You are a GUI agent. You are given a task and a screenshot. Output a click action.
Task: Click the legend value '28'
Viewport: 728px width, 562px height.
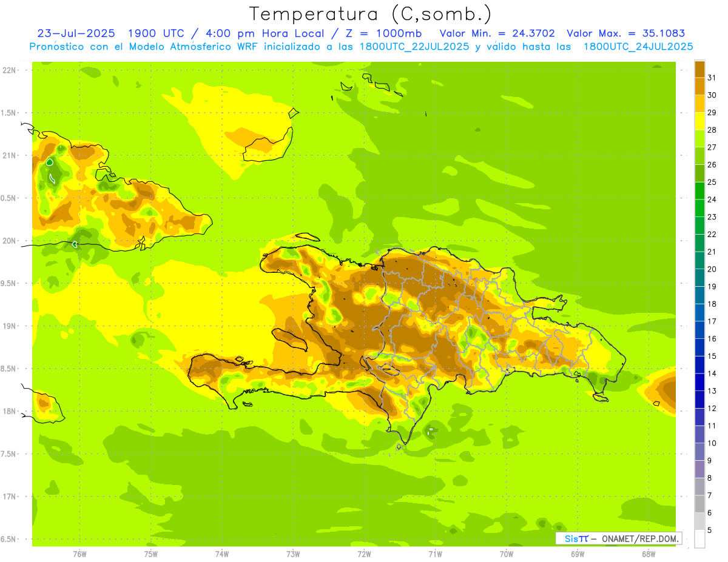pyautogui.click(x=712, y=130)
